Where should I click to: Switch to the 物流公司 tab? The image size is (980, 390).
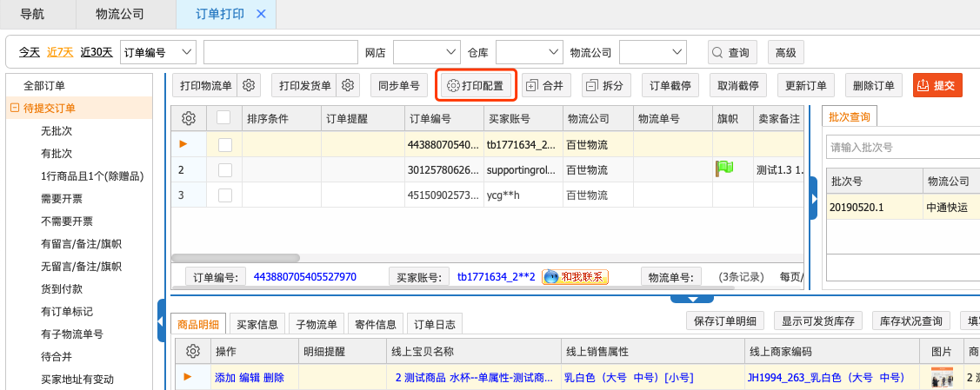120,14
